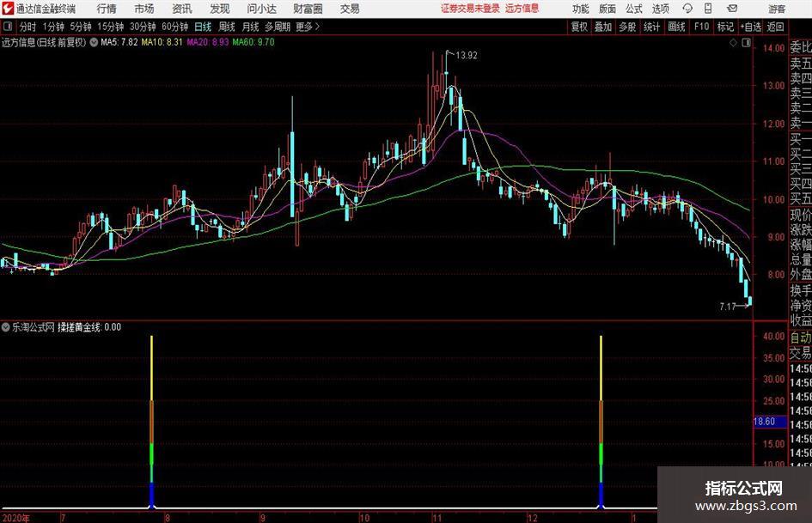Open the F10 company info button

point(701,27)
